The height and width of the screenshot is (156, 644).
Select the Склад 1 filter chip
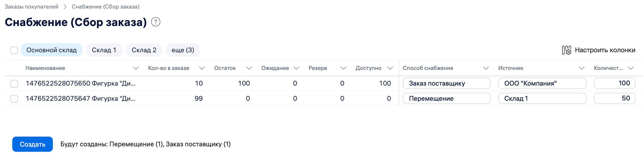click(x=104, y=50)
